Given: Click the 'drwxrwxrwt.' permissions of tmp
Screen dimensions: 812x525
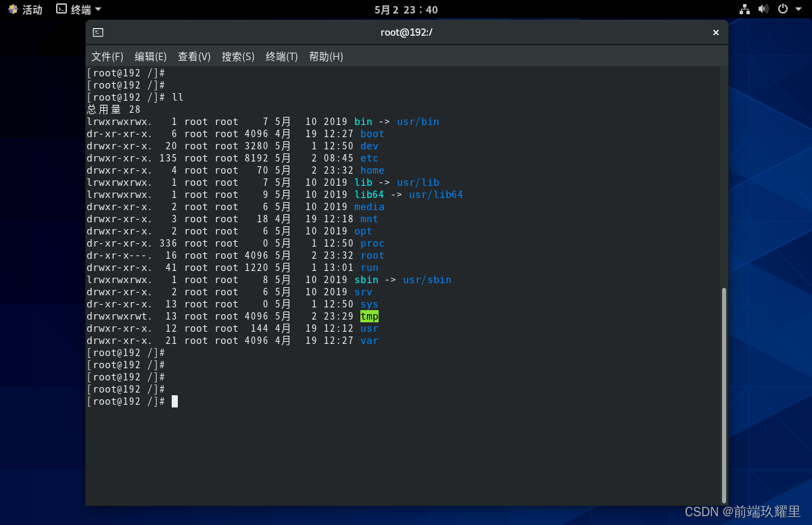Looking at the screenshot, I should tap(120, 316).
